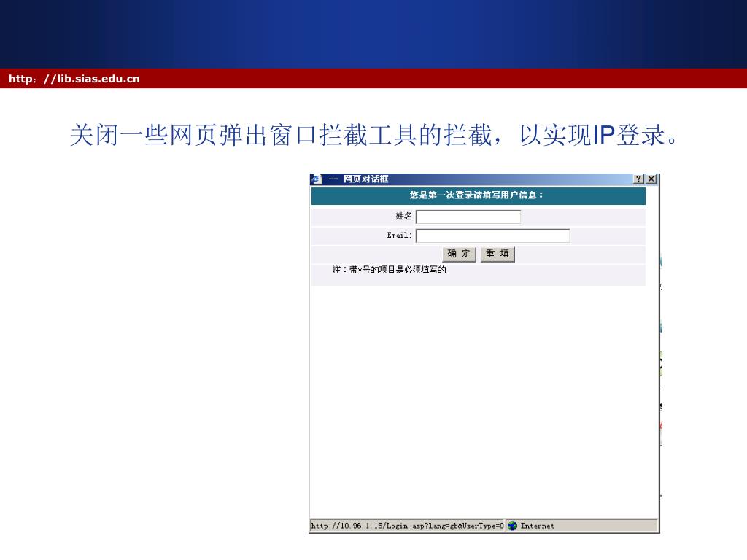This screenshot has width=747, height=560.
Task: Click the slide title about 弹出窗口拦截
Action: point(374,135)
